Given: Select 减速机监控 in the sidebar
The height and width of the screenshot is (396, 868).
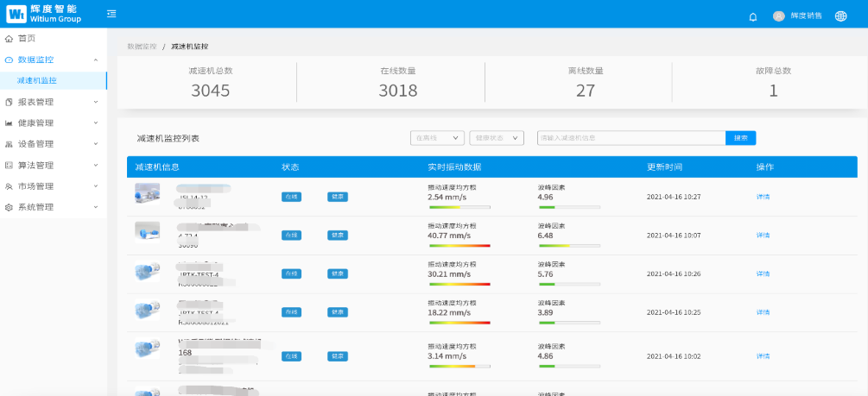Looking at the screenshot, I should click(37, 80).
